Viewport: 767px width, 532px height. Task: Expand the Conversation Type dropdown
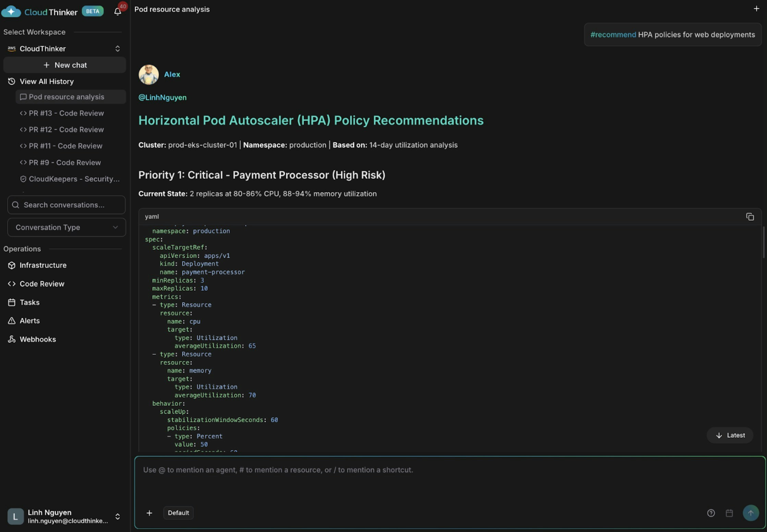66,227
